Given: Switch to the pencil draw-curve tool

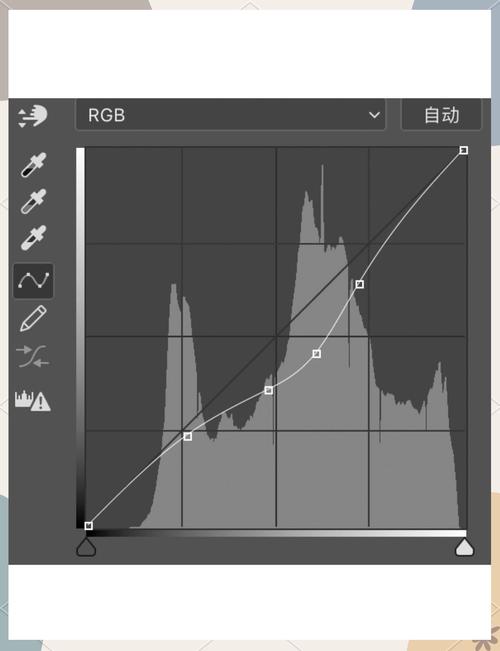Looking at the screenshot, I should (x=33, y=318).
